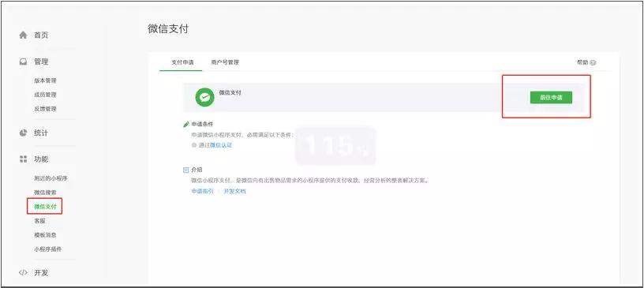
Task: Open the 帮助 help link
Action: click(582, 62)
